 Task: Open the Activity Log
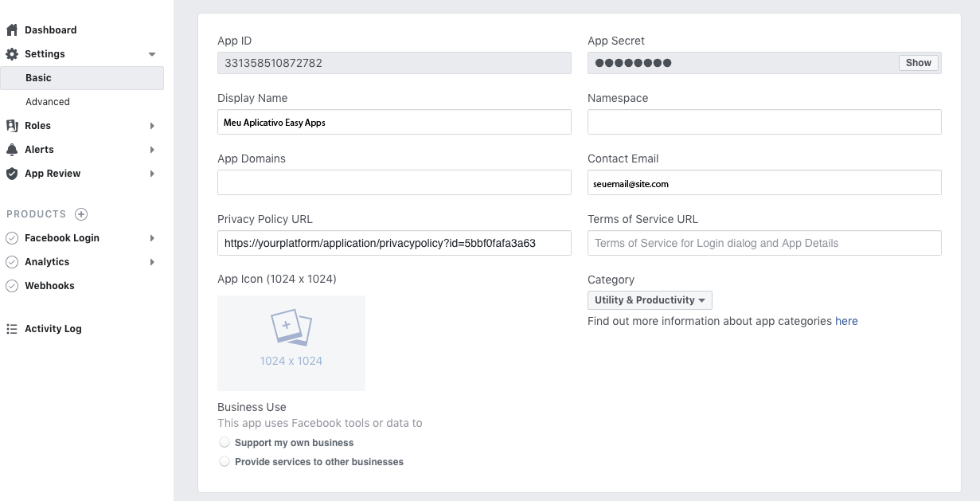[x=53, y=329]
